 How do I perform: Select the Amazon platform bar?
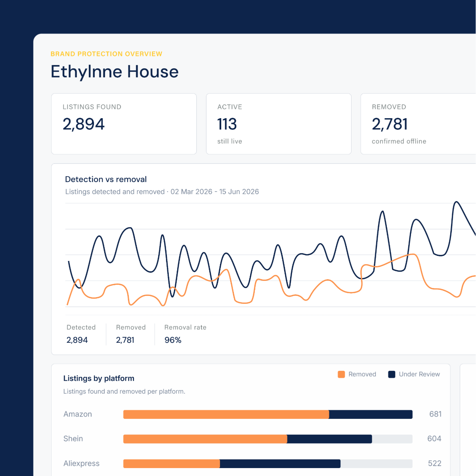pyautogui.click(x=268, y=415)
